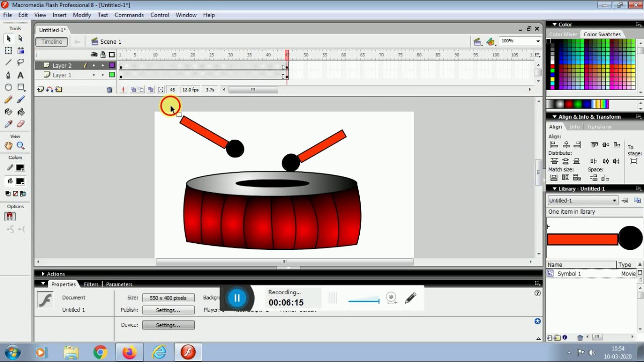Viewport: 644px width, 362px height.
Task: Toggle Onion Skin Outlines in timeline
Action: pos(141,89)
